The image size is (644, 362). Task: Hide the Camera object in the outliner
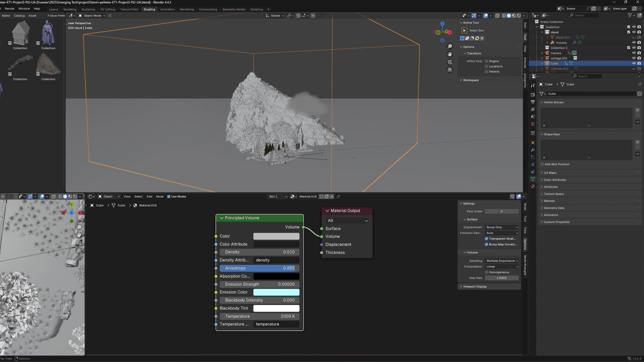click(x=634, y=53)
